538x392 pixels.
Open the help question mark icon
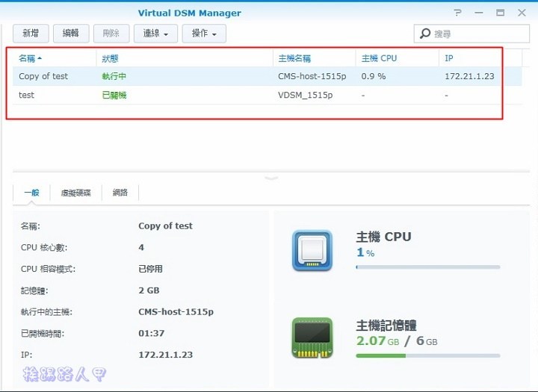(x=457, y=13)
